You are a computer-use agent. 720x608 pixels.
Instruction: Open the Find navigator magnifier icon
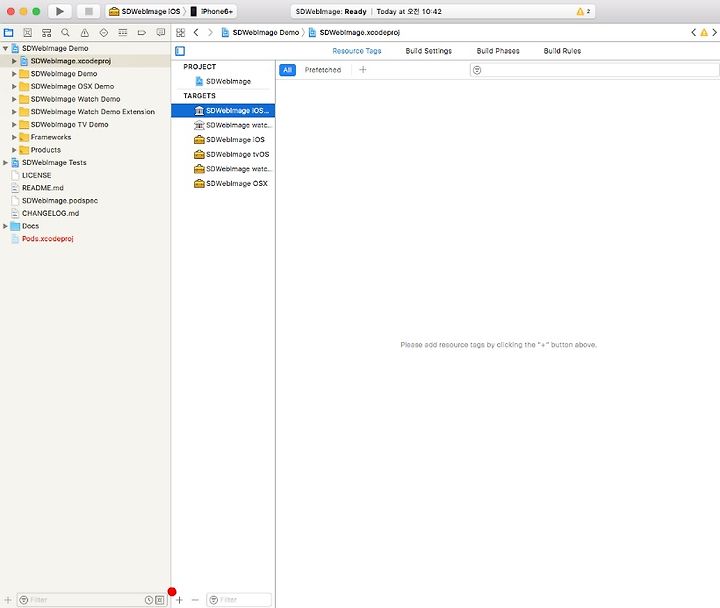pos(65,33)
